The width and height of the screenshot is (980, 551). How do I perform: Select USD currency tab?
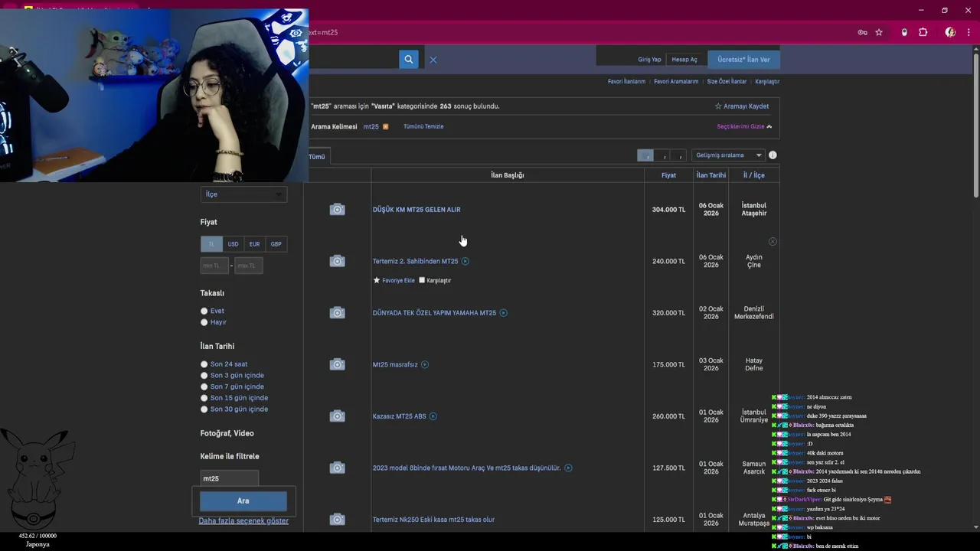tap(233, 244)
